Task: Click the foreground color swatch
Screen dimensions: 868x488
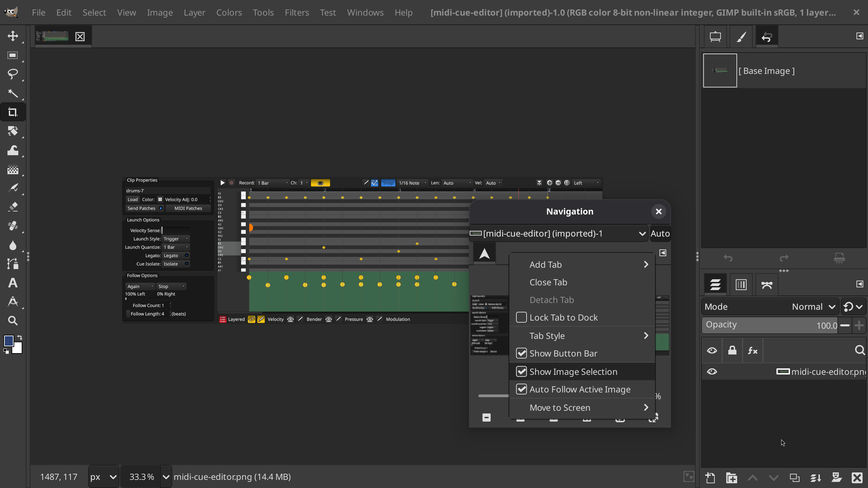Action: [x=8, y=341]
